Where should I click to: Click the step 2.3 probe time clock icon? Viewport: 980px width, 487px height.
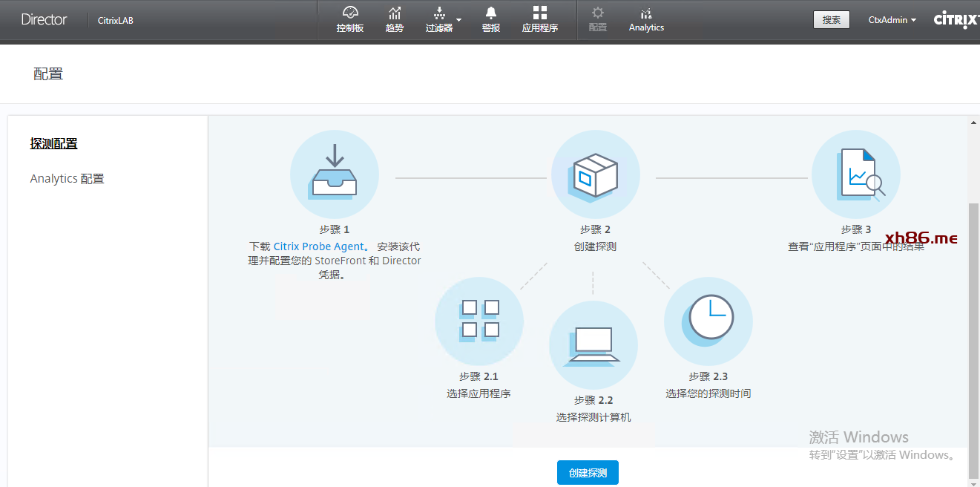(708, 321)
